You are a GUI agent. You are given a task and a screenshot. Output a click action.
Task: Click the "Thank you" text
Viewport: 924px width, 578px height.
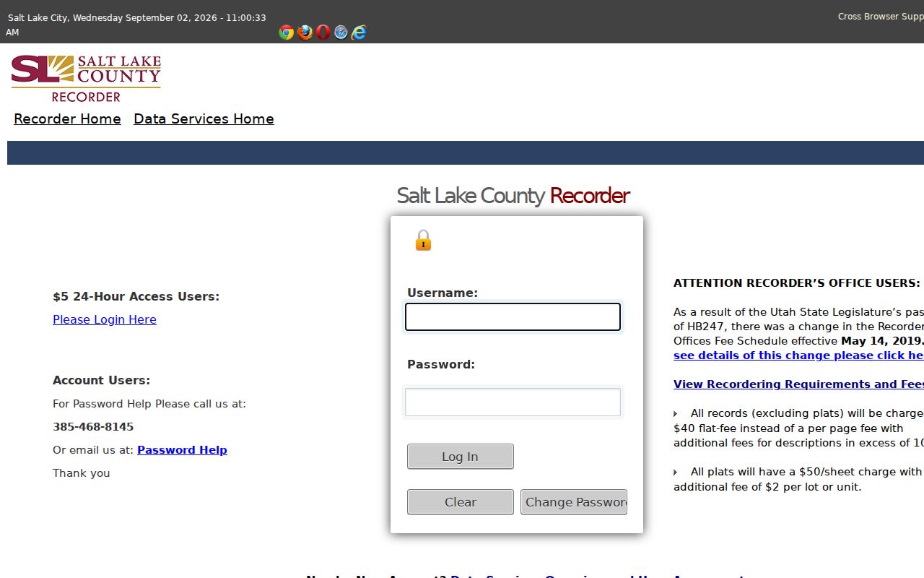82,473
